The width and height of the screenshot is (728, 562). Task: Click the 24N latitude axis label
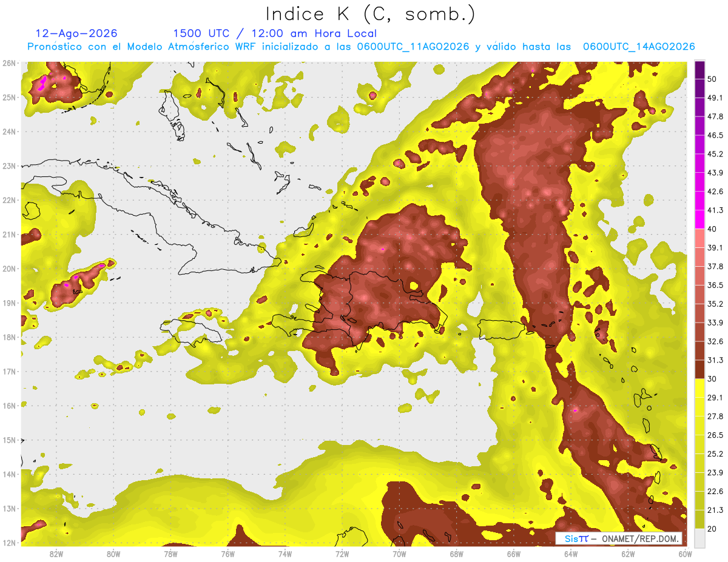click(8, 132)
